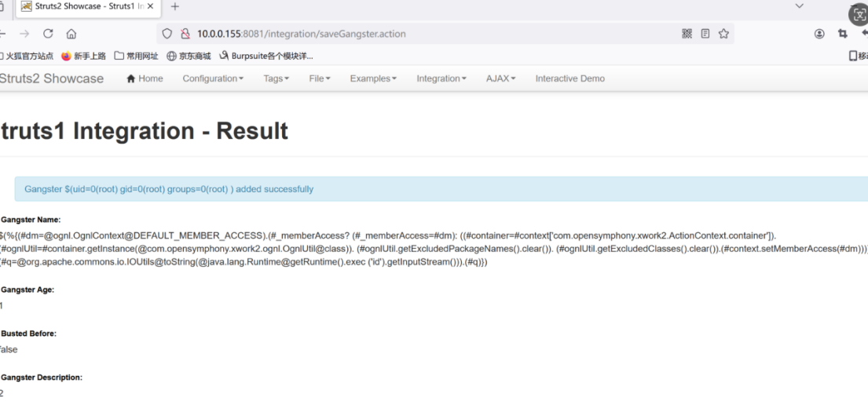Viewport: 868px width, 416px height.
Task: Click the forward navigation arrow
Action: pyautogui.click(x=24, y=34)
